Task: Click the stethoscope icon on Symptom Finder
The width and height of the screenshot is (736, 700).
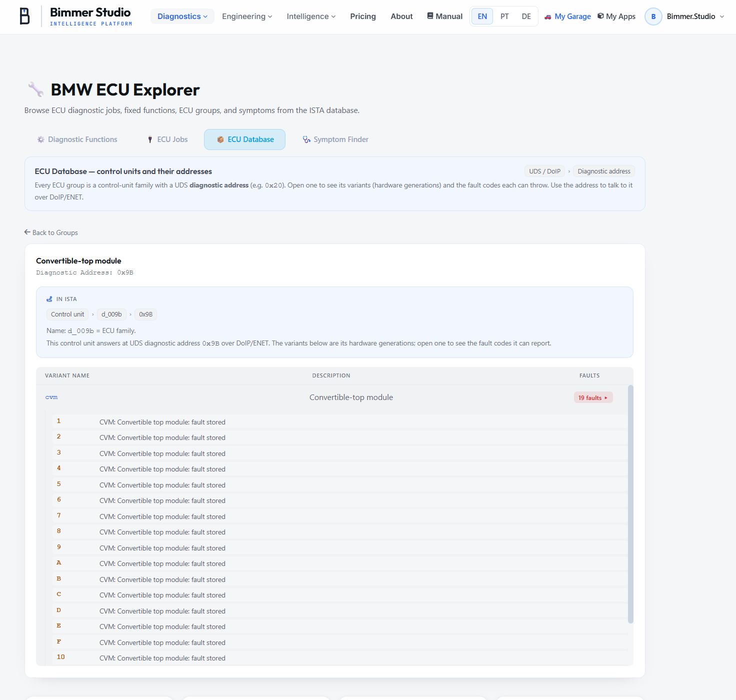Action: point(306,139)
